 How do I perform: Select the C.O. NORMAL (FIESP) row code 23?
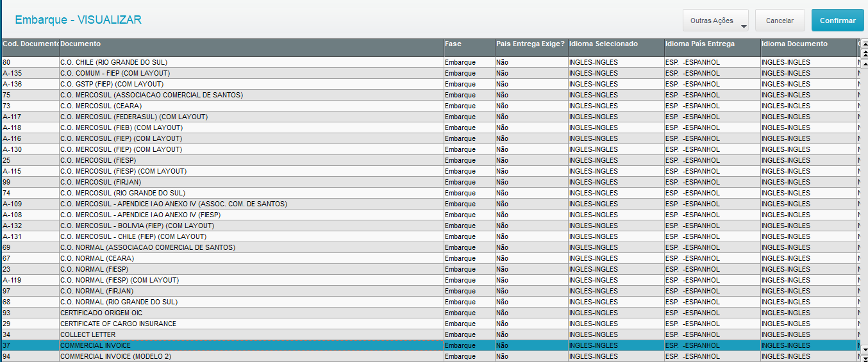[430, 269]
